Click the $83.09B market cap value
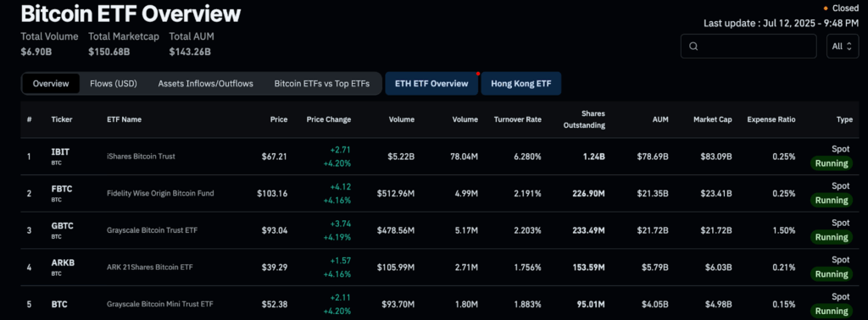Image resolution: width=868 pixels, height=320 pixels. (x=716, y=157)
